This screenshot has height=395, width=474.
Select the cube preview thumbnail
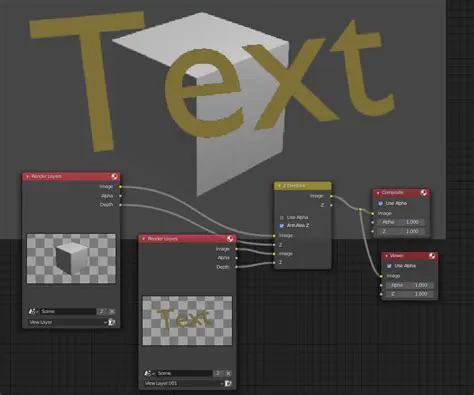click(71, 259)
